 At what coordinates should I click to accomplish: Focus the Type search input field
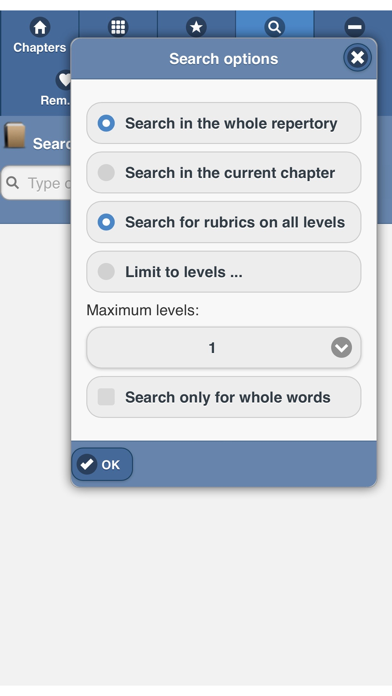coord(37,183)
